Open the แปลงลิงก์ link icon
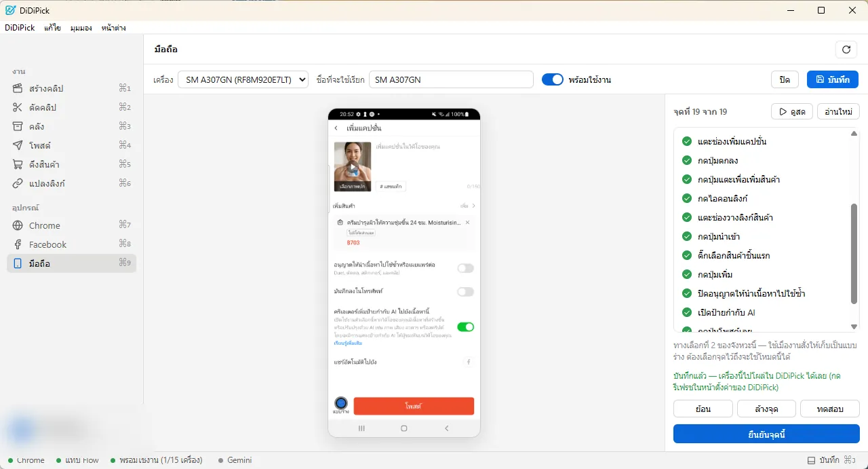868x469 pixels. 18,183
